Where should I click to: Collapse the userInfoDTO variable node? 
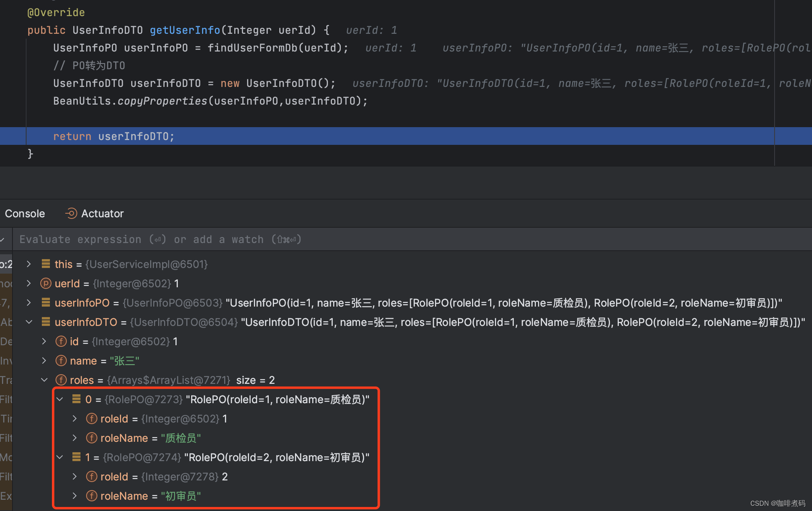tap(29, 322)
